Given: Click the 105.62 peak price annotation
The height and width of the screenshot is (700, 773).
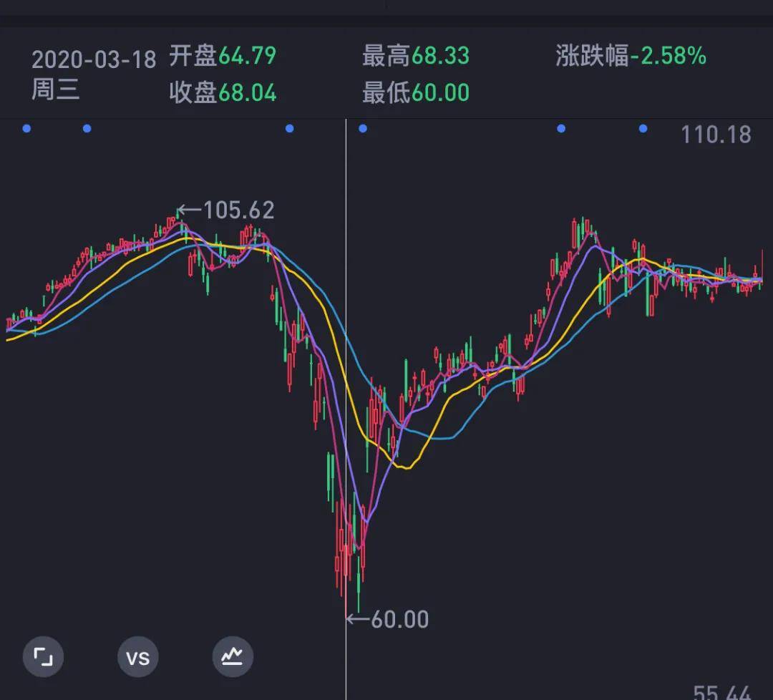Looking at the screenshot, I should 225,210.
